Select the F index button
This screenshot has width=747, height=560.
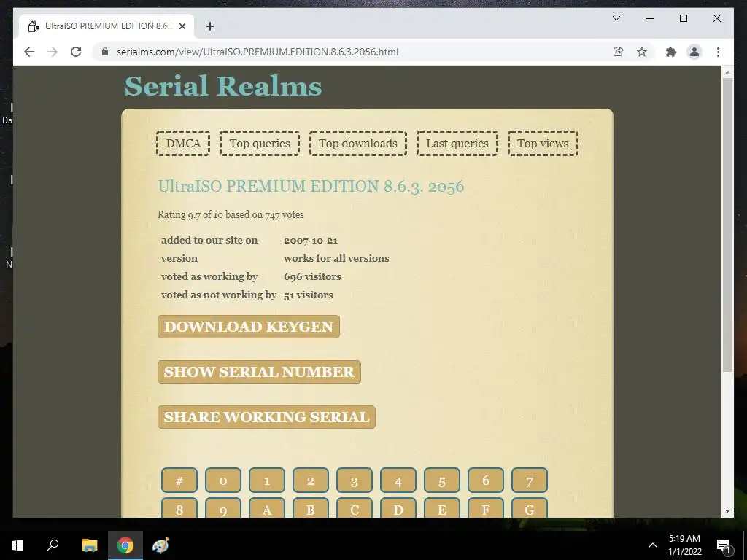pos(486,508)
